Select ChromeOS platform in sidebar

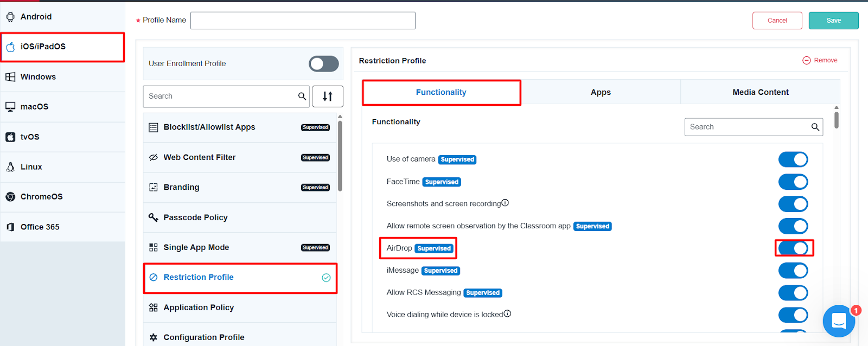coord(62,197)
